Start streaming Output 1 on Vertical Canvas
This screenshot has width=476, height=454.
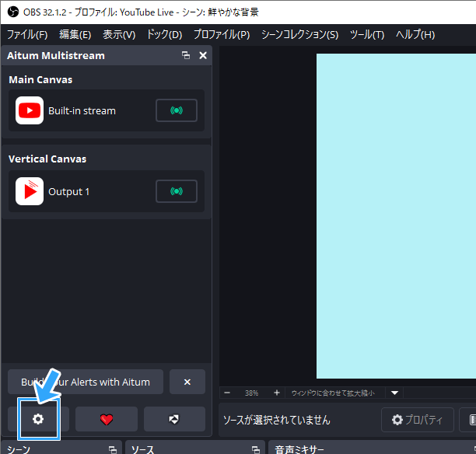click(x=177, y=191)
